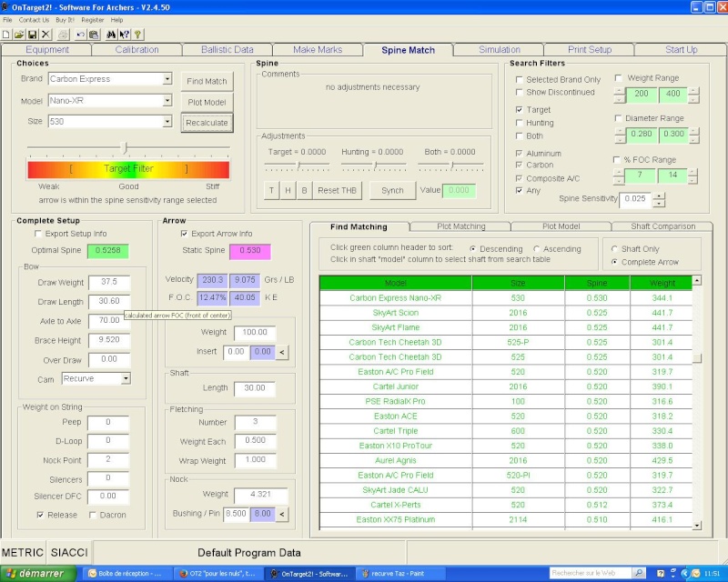Switch to the Equipment tab
Viewport: 728px width, 582px height.
point(47,50)
